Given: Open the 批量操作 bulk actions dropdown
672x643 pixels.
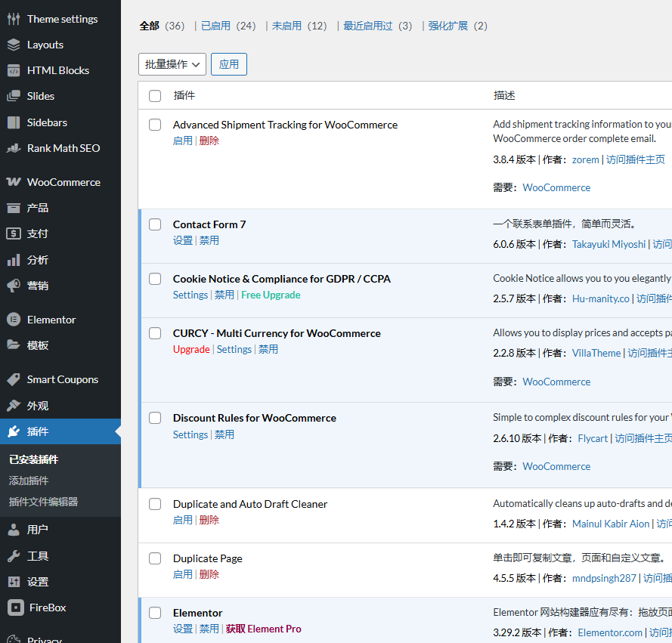Looking at the screenshot, I should pos(172,64).
